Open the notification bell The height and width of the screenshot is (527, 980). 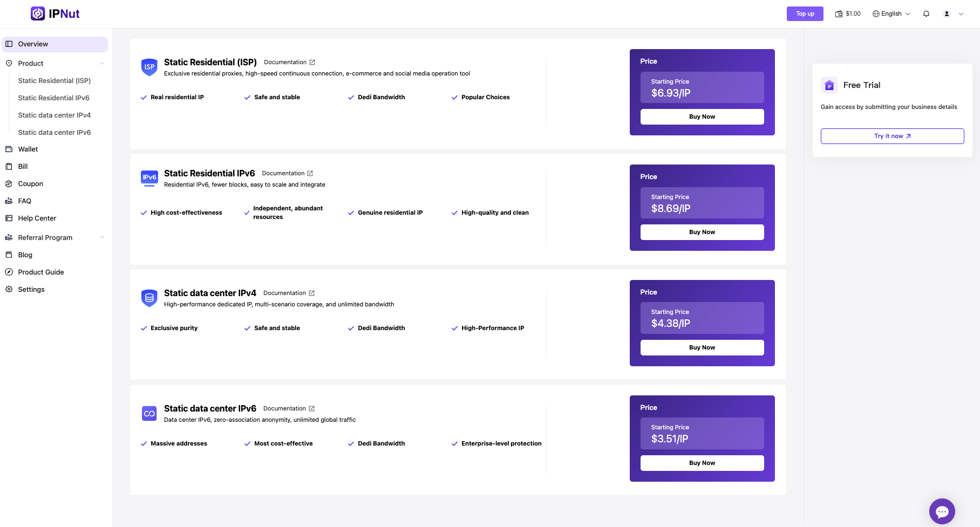pyautogui.click(x=926, y=14)
